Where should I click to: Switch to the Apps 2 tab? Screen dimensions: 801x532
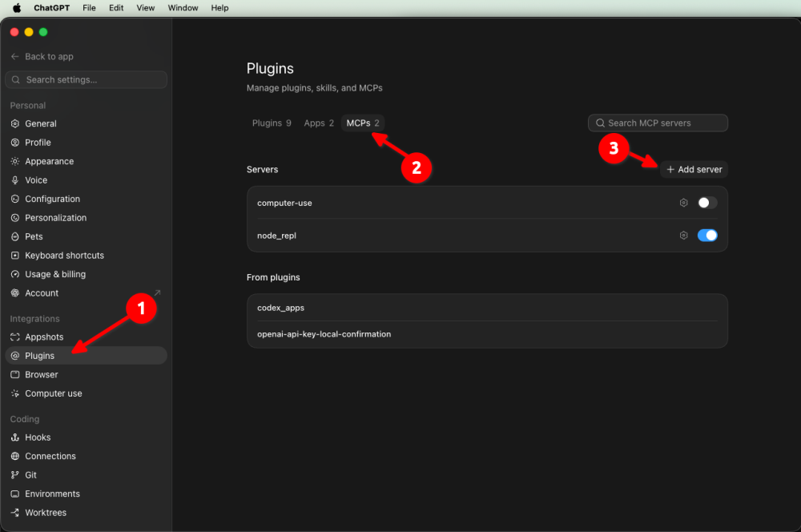319,123
